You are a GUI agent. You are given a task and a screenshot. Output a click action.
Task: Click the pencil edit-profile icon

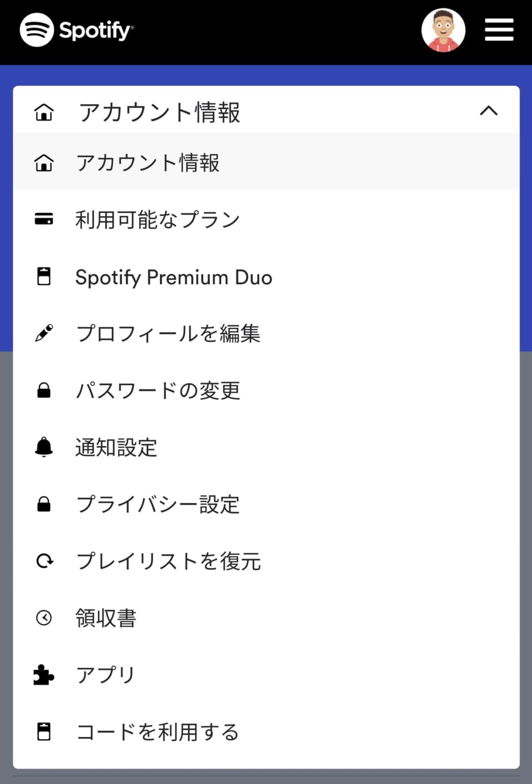pos(44,333)
